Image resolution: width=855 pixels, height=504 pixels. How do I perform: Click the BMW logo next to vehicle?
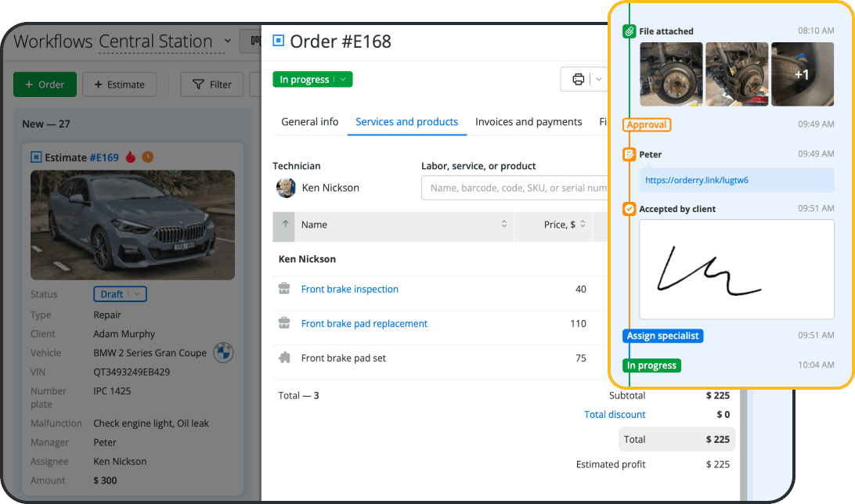[223, 353]
